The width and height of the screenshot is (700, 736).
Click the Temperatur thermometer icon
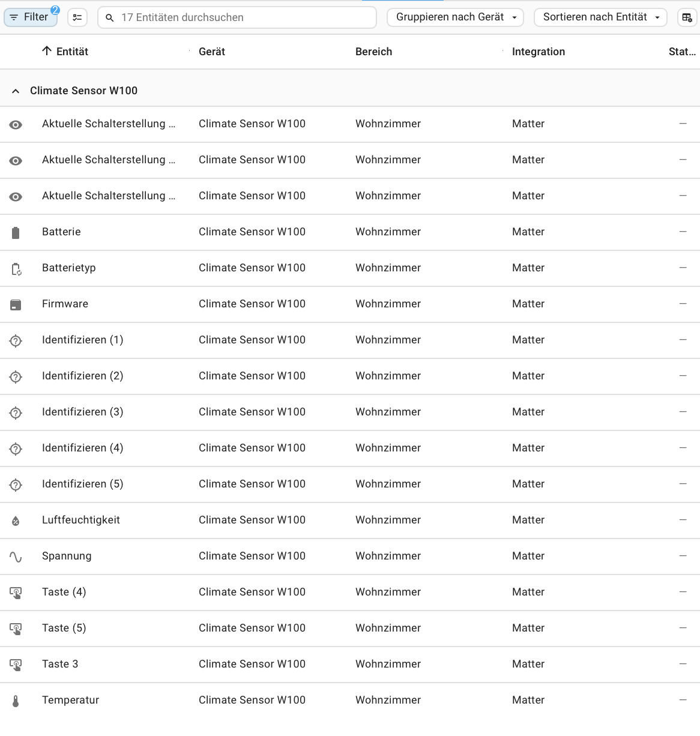pos(16,701)
